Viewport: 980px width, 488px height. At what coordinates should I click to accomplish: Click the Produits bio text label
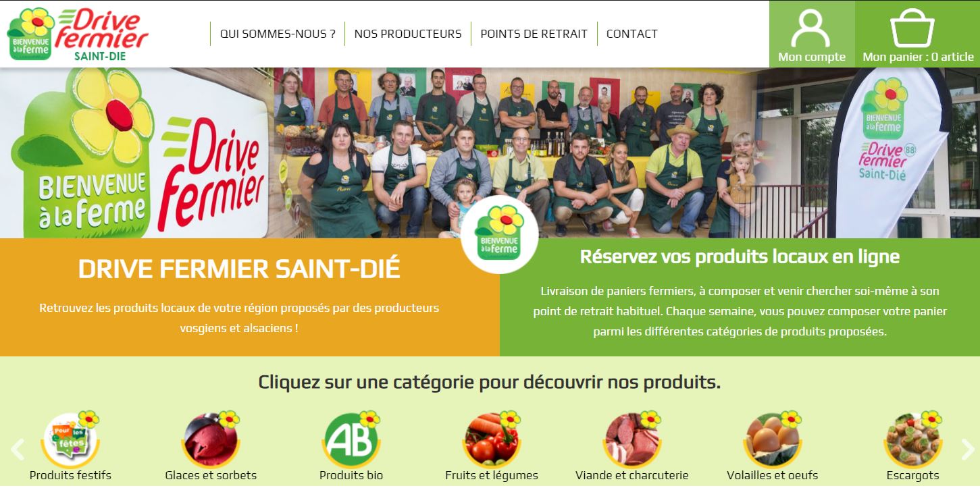[351, 475]
